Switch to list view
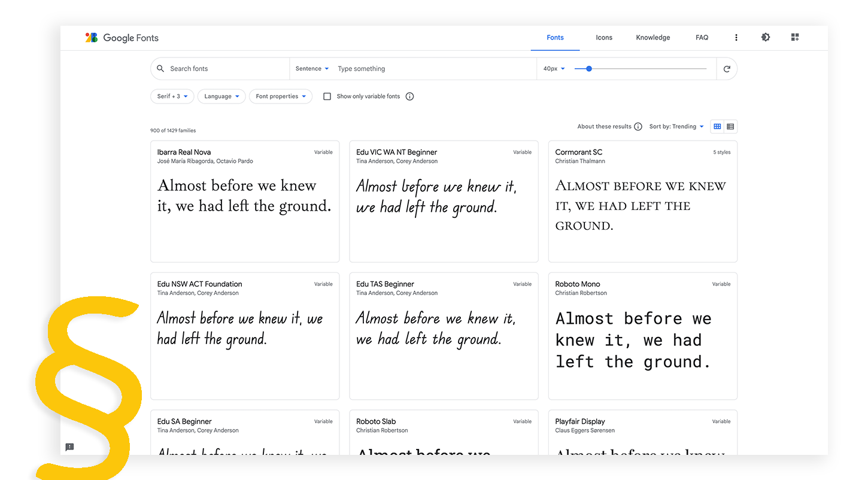Image resolution: width=868 pixels, height=480 pixels. coord(730,127)
